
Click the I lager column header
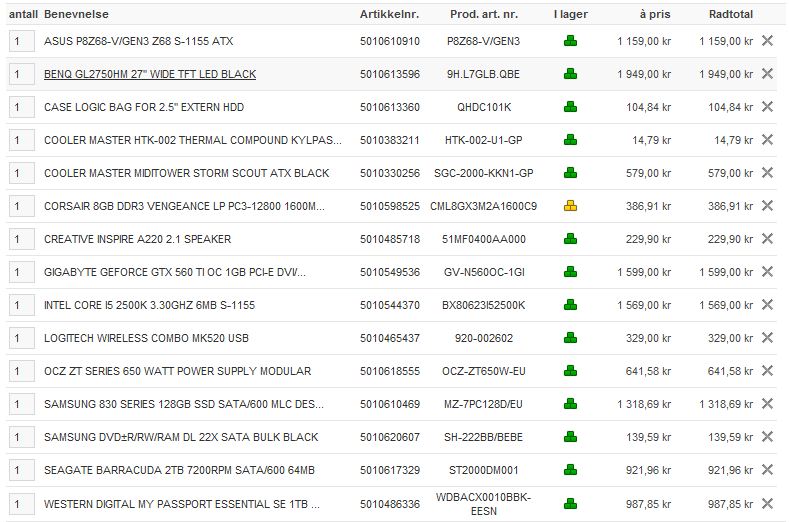[571, 14]
